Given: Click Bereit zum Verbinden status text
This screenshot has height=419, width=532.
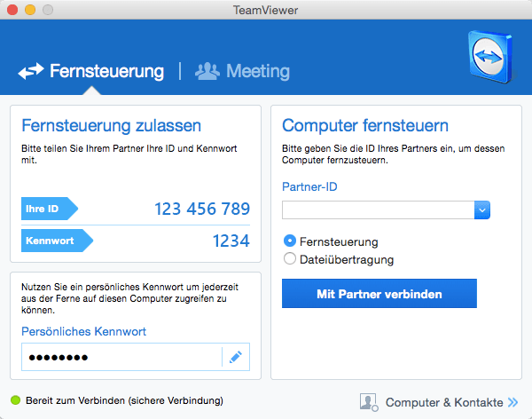Looking at the screenshot, I should coord(124,400).
